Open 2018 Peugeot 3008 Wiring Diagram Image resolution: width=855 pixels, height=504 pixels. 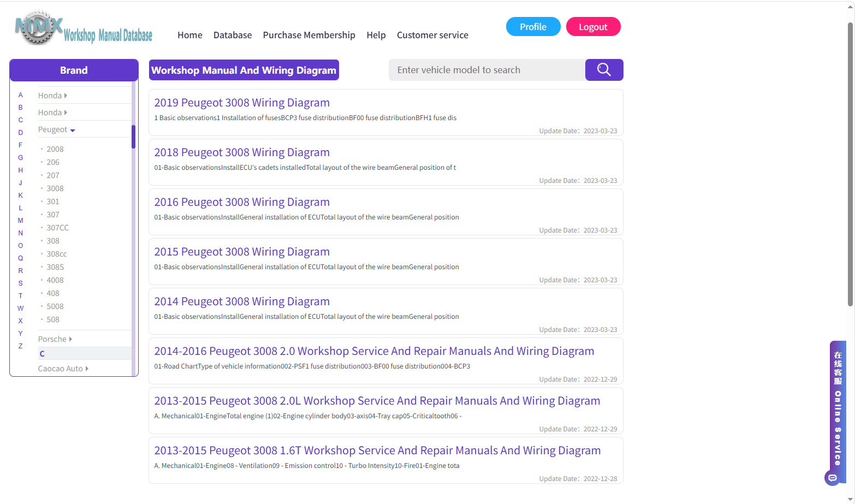(x=242, y=152)
